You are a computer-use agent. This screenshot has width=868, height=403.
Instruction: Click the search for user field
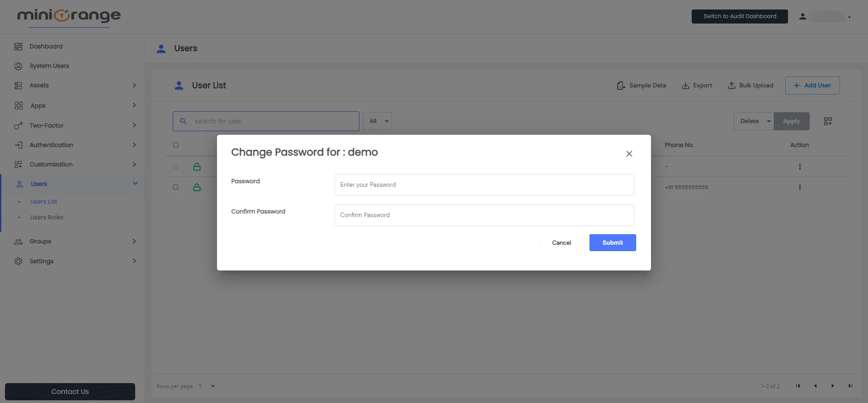[x=266, y=121]
